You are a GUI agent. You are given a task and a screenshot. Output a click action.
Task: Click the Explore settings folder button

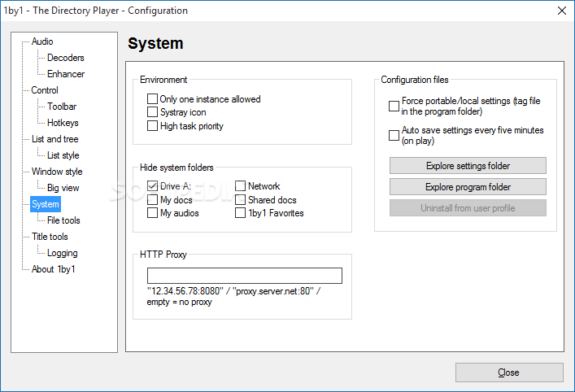coord(468,166)
